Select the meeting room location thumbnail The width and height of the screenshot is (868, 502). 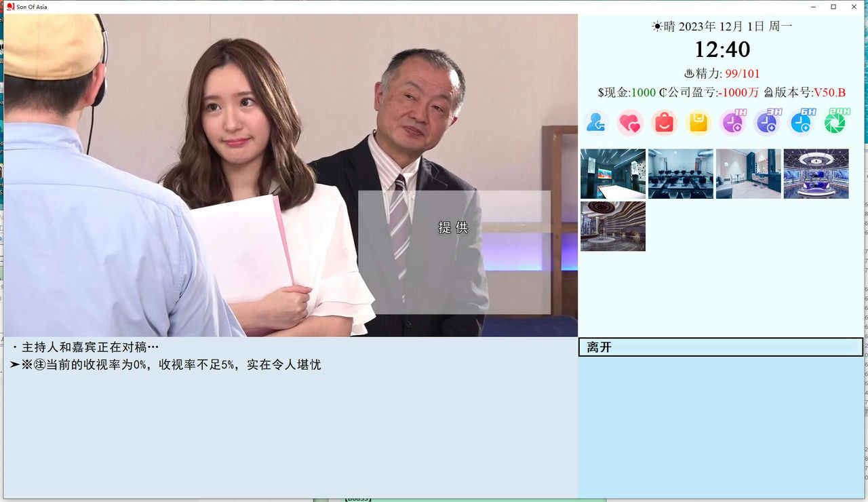click(x=612, y=173)
